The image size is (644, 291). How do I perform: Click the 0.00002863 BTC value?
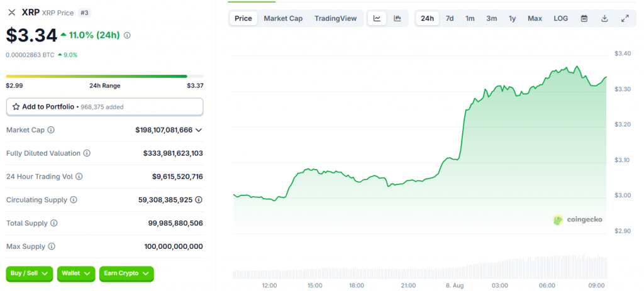(x=30, y=55)
